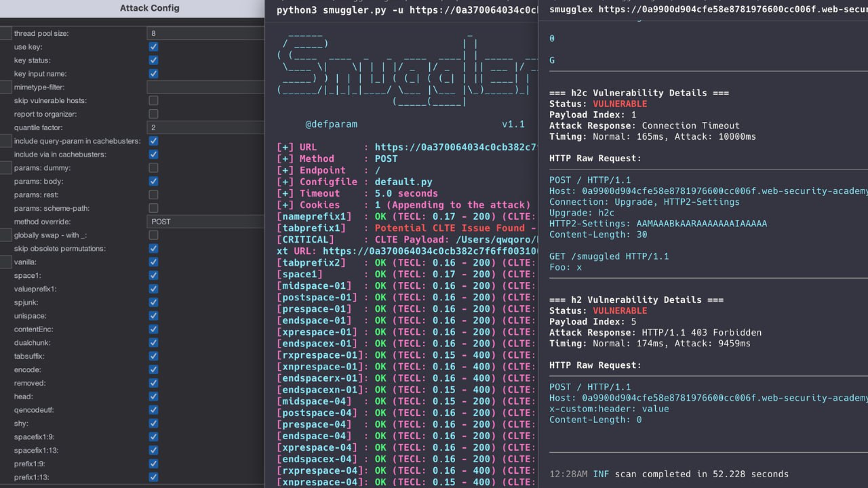Toggle the 'unispace' checkbox
Screen dimensions: 868x488
coord(153,316)
